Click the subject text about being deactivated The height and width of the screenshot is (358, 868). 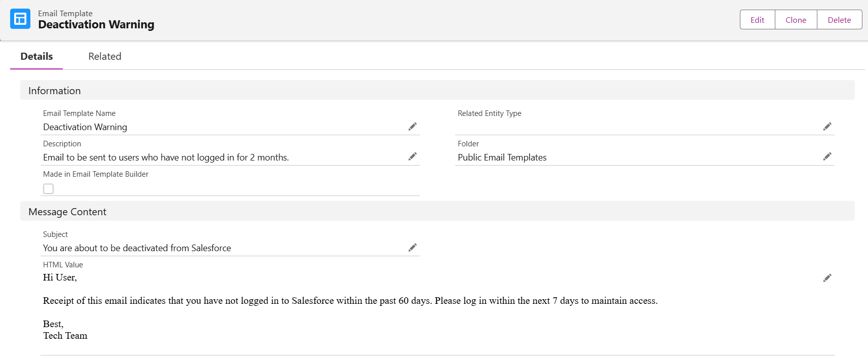click(x=137, y=248)
